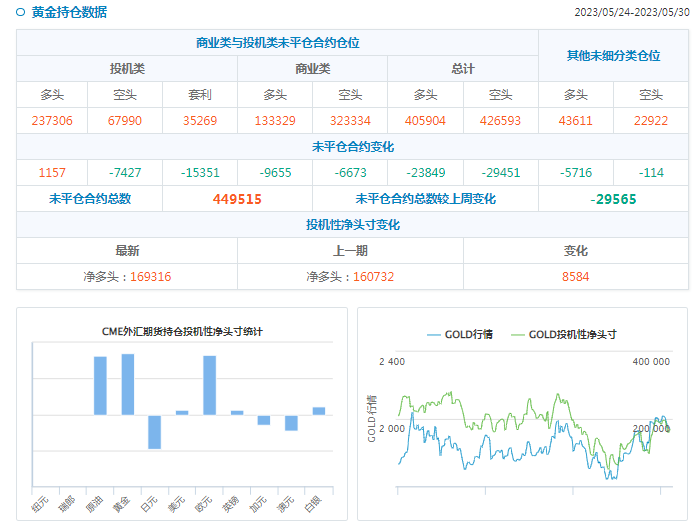Click the circle icon beside 黄金持仓数据

click(21, 13)
